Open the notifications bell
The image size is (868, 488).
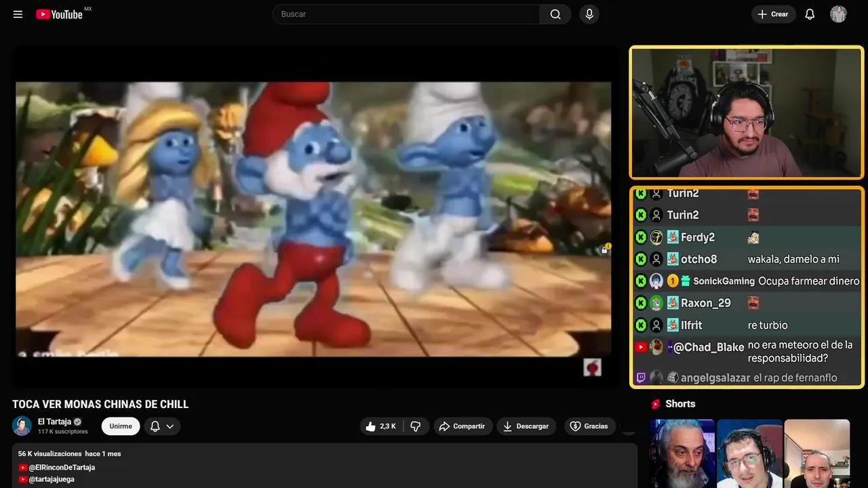(x=810, y=14)
